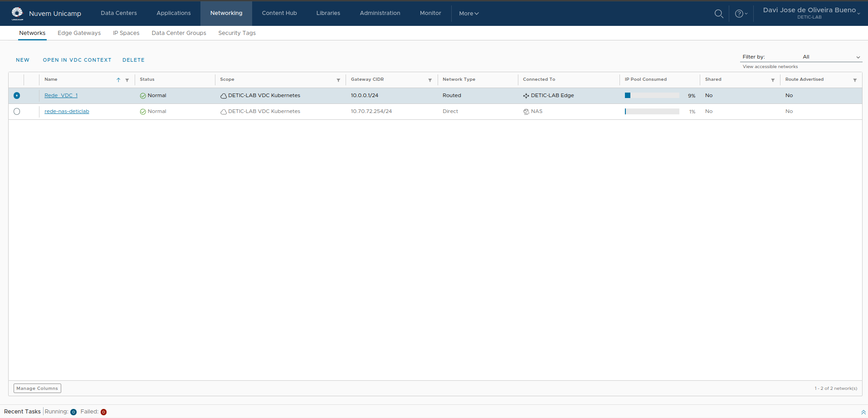Go to the Data Centers menu

point(119,13)
